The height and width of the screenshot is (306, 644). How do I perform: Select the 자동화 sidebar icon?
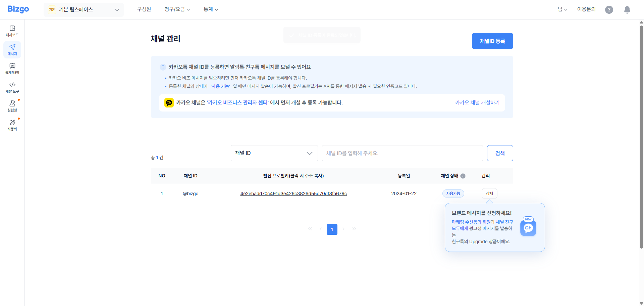click(12, 125)
